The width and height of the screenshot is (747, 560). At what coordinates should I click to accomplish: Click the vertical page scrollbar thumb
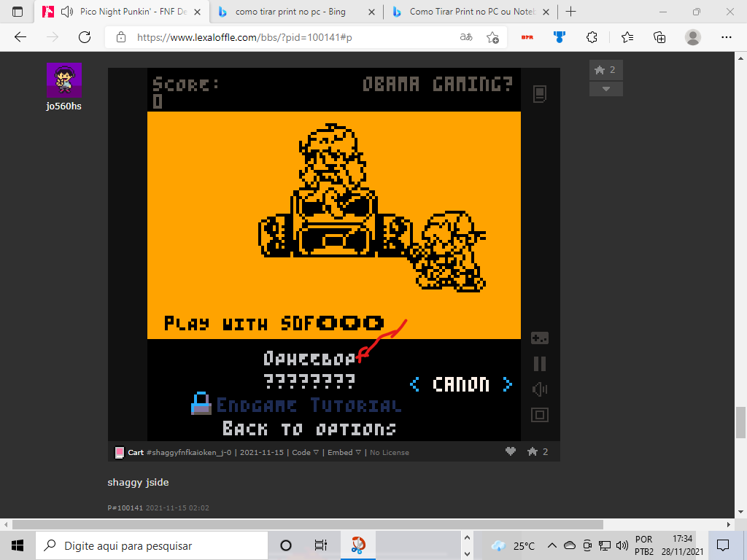[740, 422]
